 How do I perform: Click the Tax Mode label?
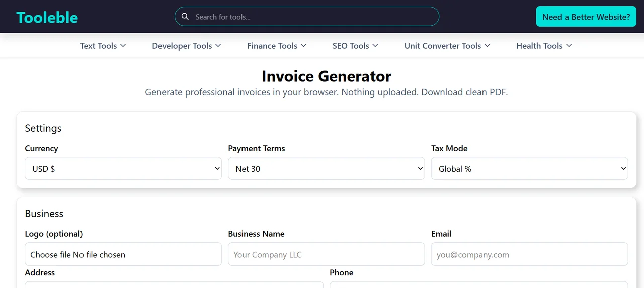449,148
